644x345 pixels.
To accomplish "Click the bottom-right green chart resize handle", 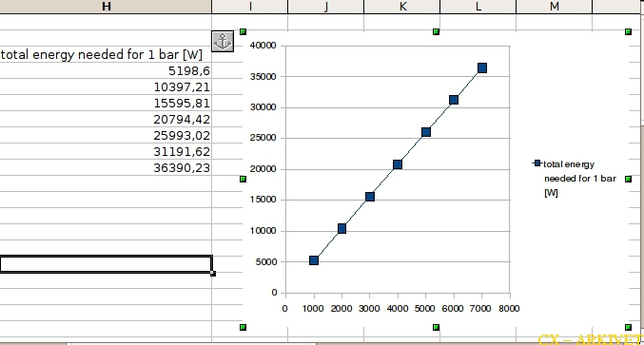I will (628, 327).
